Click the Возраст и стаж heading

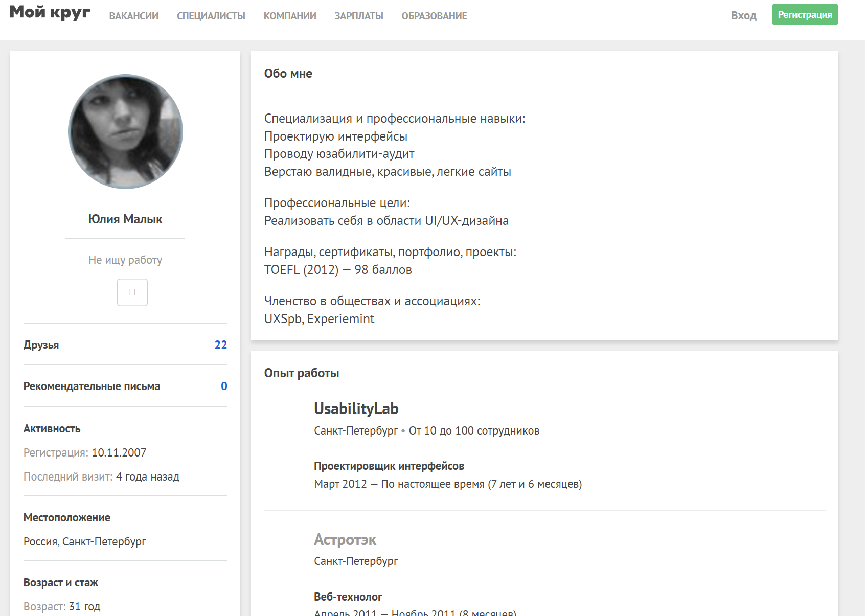(x=61, y=583)
